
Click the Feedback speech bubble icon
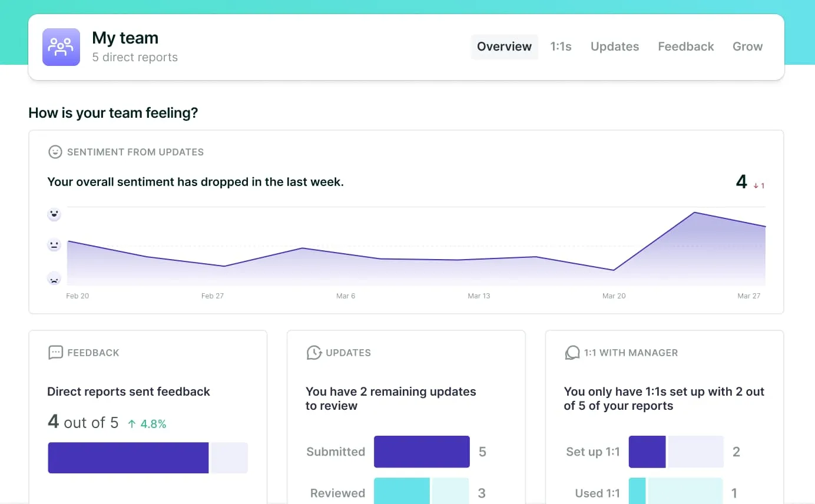click(x=55, y=353)
